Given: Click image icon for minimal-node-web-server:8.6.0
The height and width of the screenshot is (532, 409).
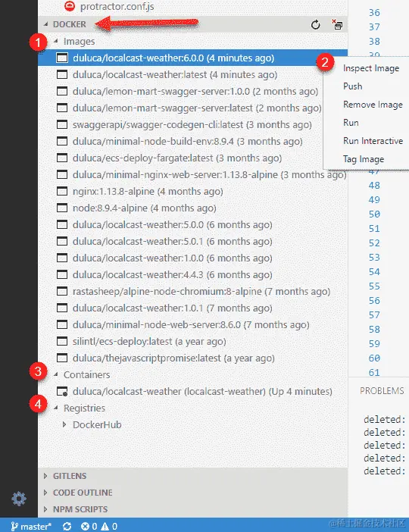Looking at the screenshot, I should coord(62,324).
